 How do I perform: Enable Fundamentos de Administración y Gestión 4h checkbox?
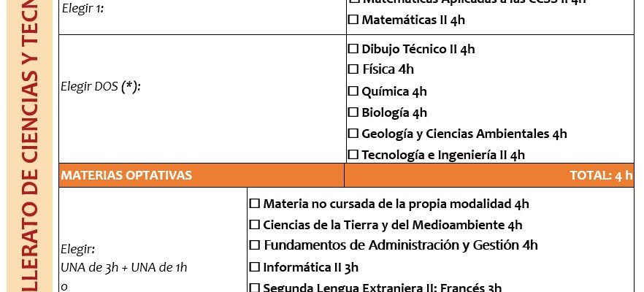[255, 245]
